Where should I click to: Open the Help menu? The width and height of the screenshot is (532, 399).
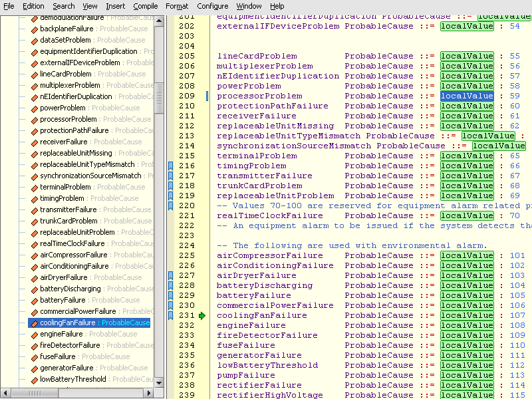[277, 6]
